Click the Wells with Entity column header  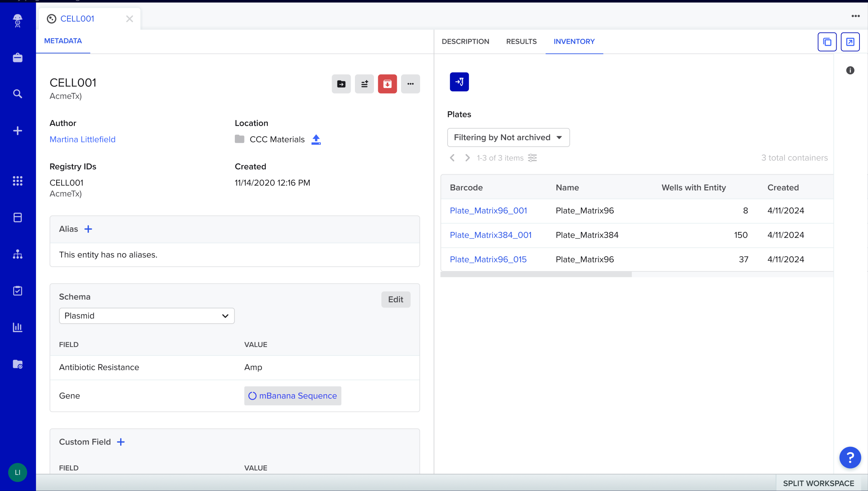coord(694,187)
